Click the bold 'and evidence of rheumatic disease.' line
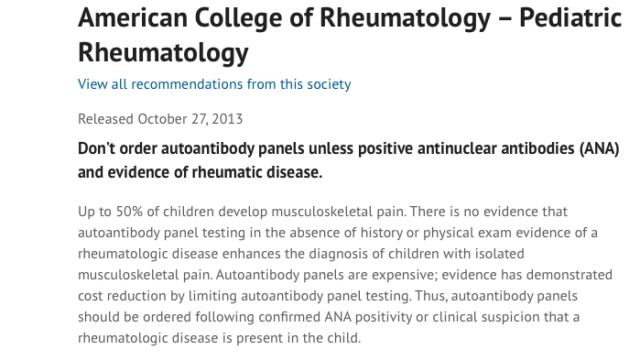 pyautogui.click(x=200, y=172)
